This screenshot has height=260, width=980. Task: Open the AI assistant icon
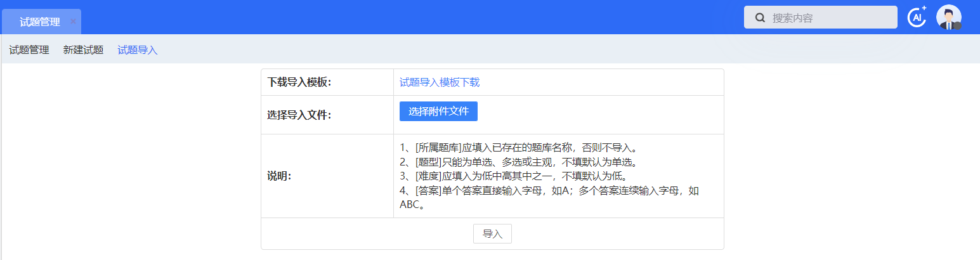click(x=917, y=17)
